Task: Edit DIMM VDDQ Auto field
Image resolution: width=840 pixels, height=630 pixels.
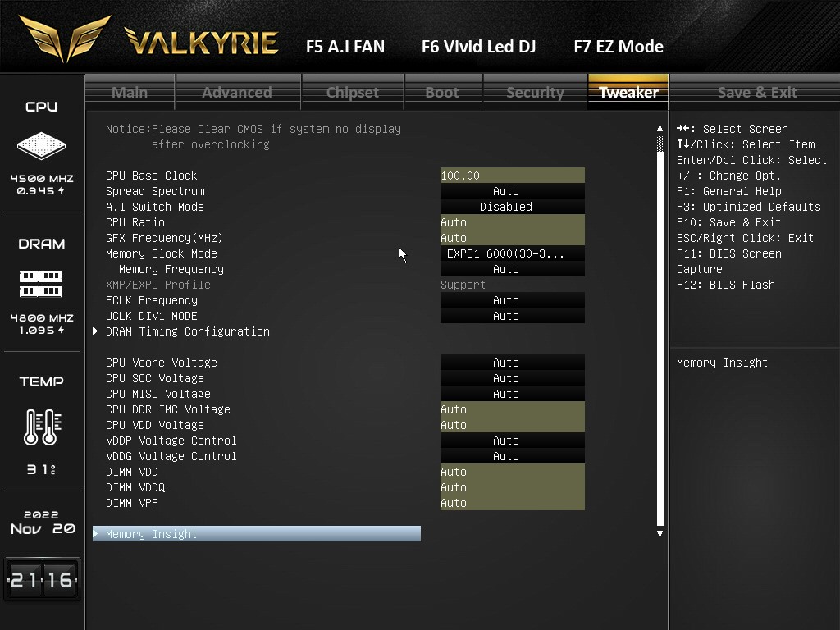Action: pyautogui.click(x=513, y=487)
